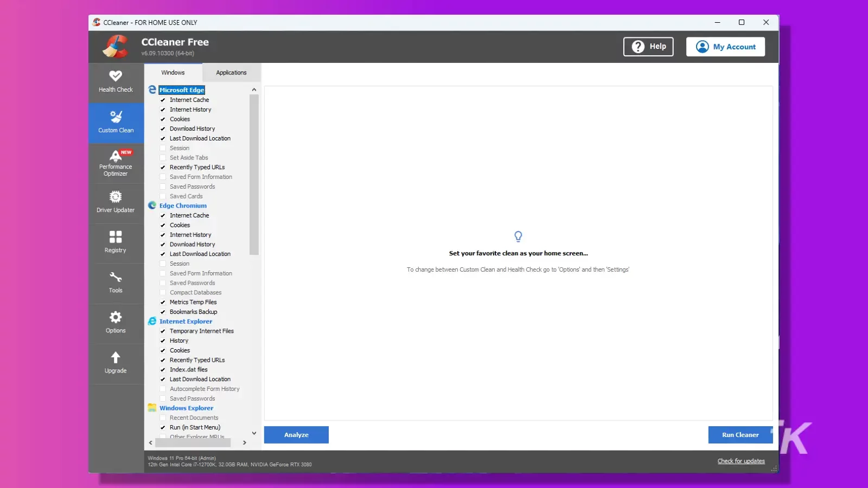Click the Analyze button
The width and height of the screenshot is (868, 488).
tap(296, 435)
